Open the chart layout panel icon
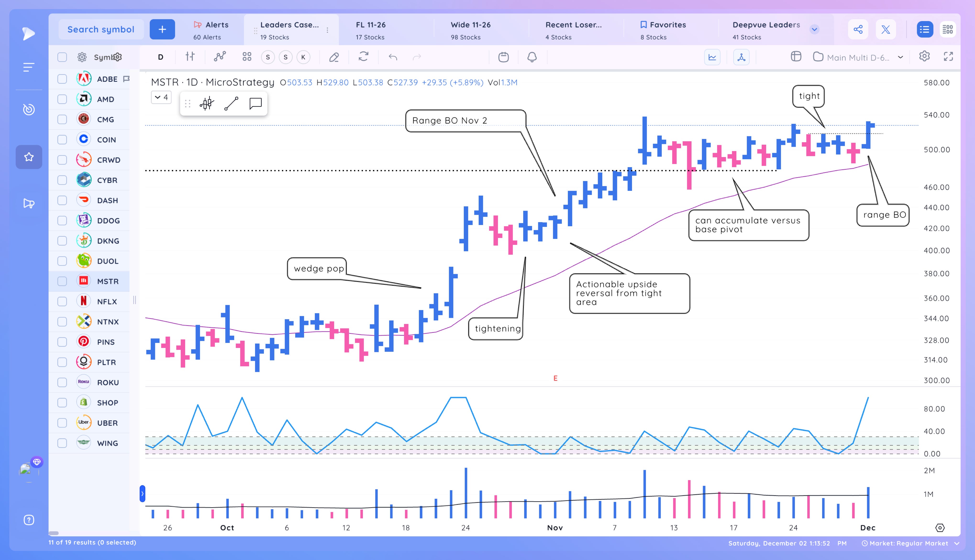This screenshot has height=560, width=975. 796,57
